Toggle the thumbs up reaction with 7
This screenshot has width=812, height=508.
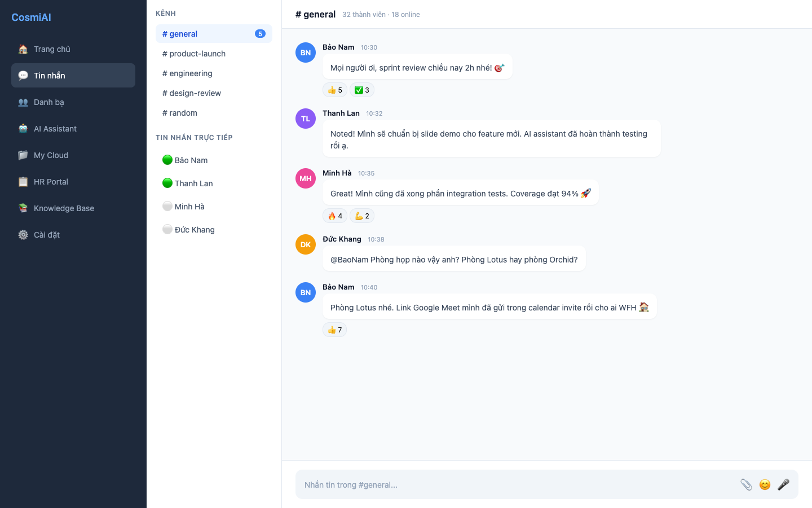(x=335, y=330)
